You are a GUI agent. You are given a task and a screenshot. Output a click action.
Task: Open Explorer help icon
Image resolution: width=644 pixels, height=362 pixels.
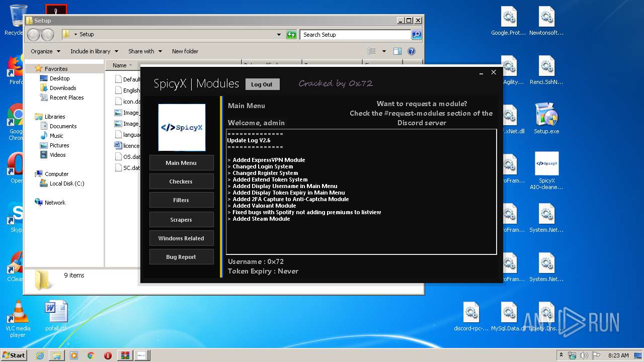click(412, 51)
